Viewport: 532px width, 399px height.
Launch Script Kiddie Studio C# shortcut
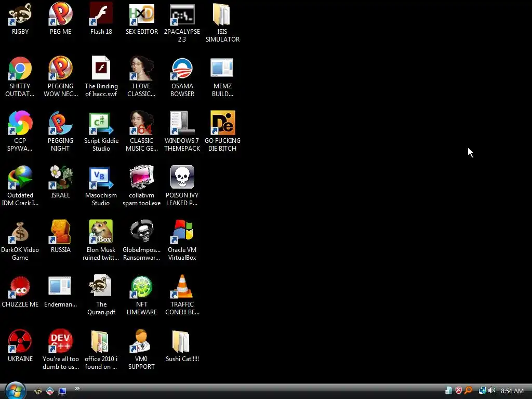click(101, 123)
